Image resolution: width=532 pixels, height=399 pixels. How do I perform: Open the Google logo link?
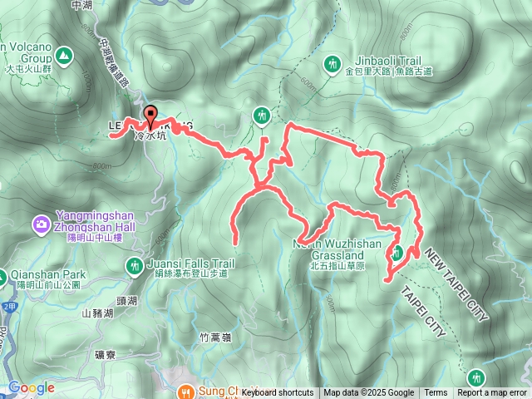32,388
